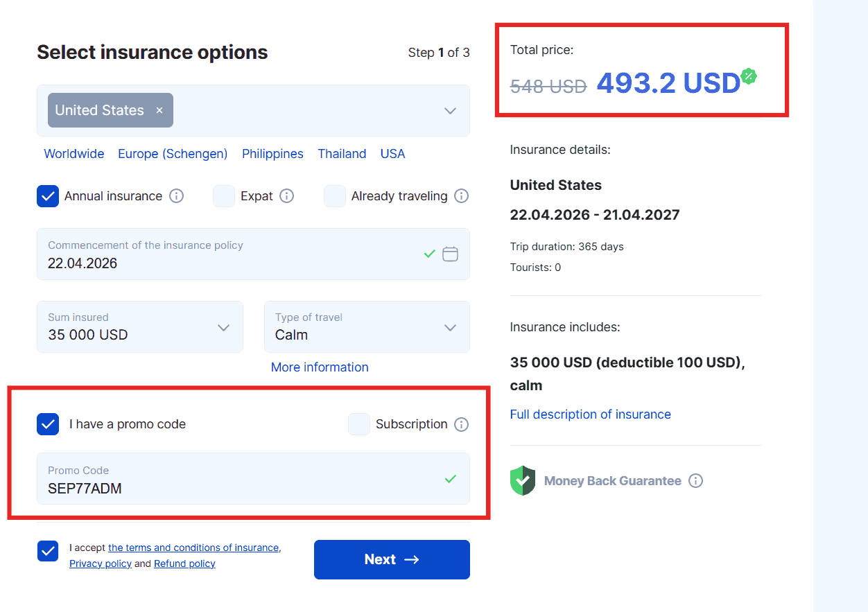Click the green Money Back Guarantee shield
868x612 pixels.
[522, 480]
